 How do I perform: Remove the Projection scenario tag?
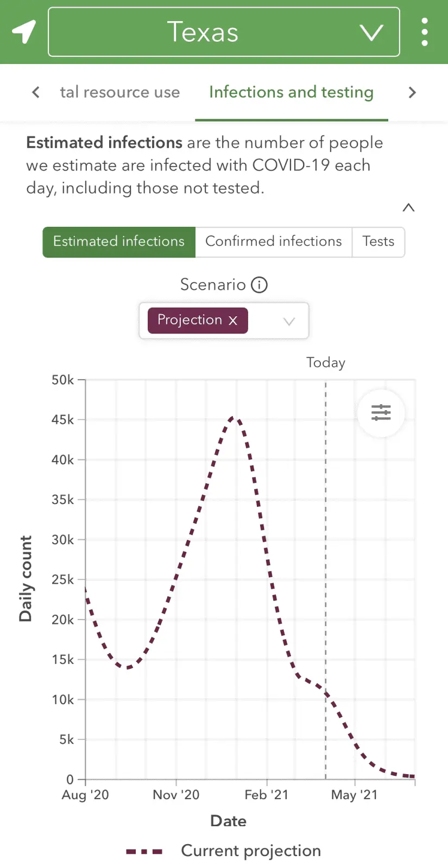click(x=233, y=321)
